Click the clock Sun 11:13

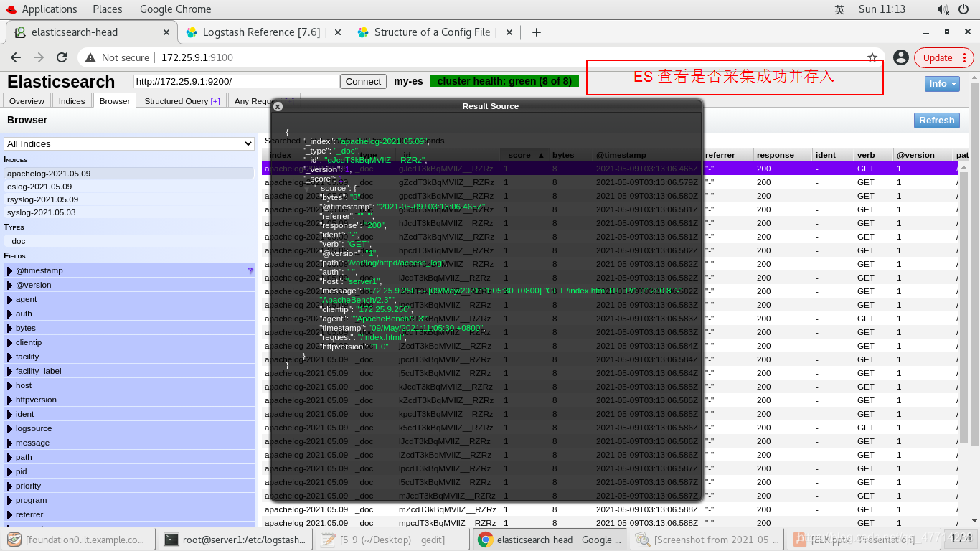pyautogui.click(x=882, y=9)
